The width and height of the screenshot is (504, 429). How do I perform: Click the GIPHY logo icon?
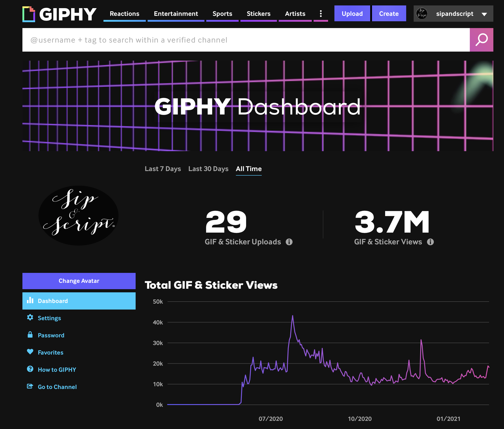click(29, 14)
